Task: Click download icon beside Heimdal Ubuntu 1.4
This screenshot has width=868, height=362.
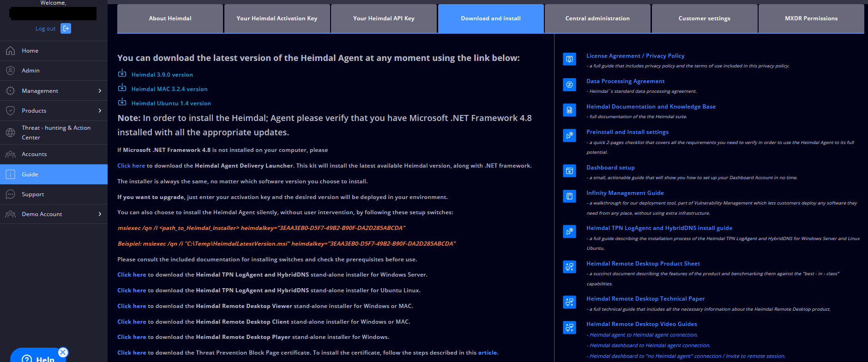Action: pyautogui.click(x=122, y=102)
